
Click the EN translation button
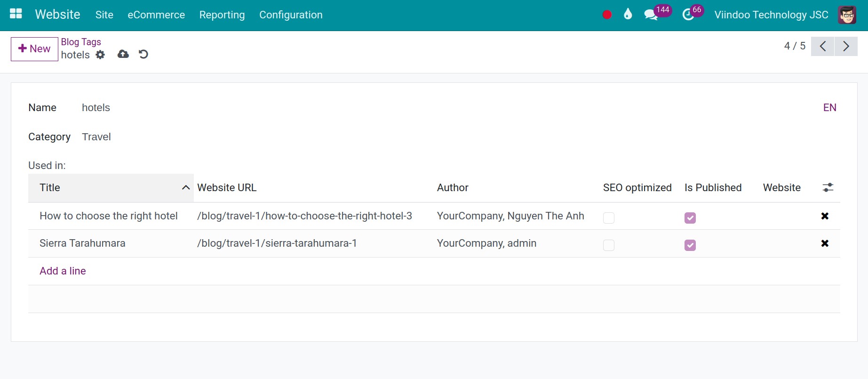click(830, 107)
